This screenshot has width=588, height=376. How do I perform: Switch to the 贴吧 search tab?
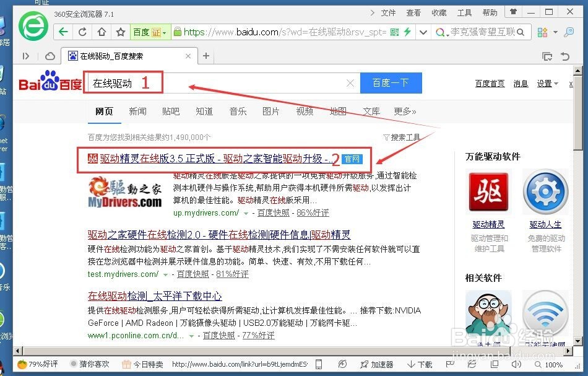[x=171, y=111]
